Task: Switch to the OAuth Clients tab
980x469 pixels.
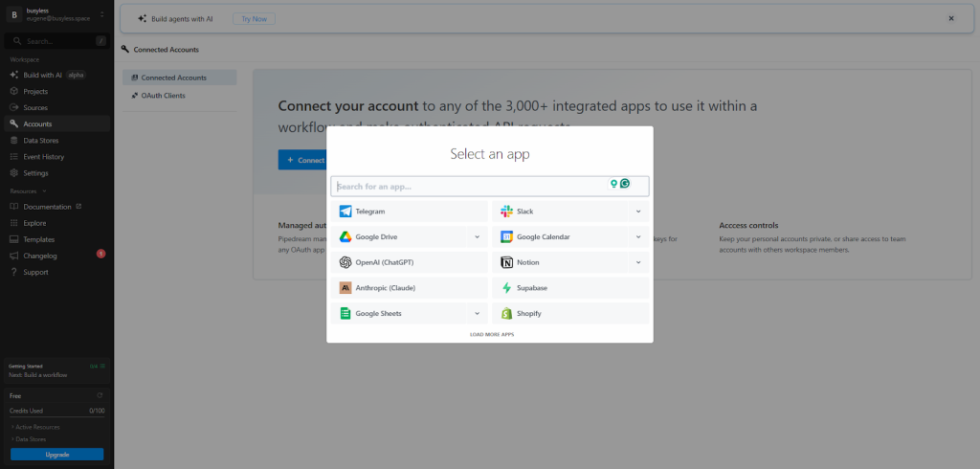Action: (163, 96)
